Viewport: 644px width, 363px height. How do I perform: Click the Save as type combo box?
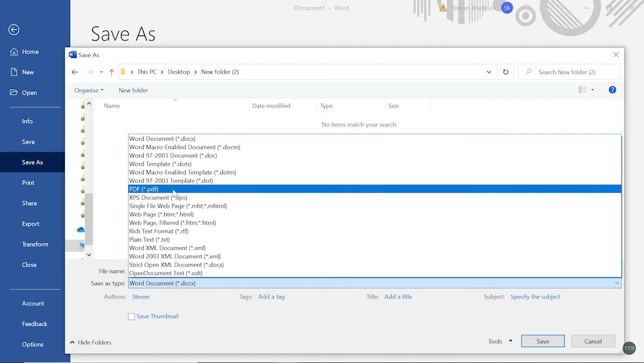pyautogui.click(x=375, y=283)
